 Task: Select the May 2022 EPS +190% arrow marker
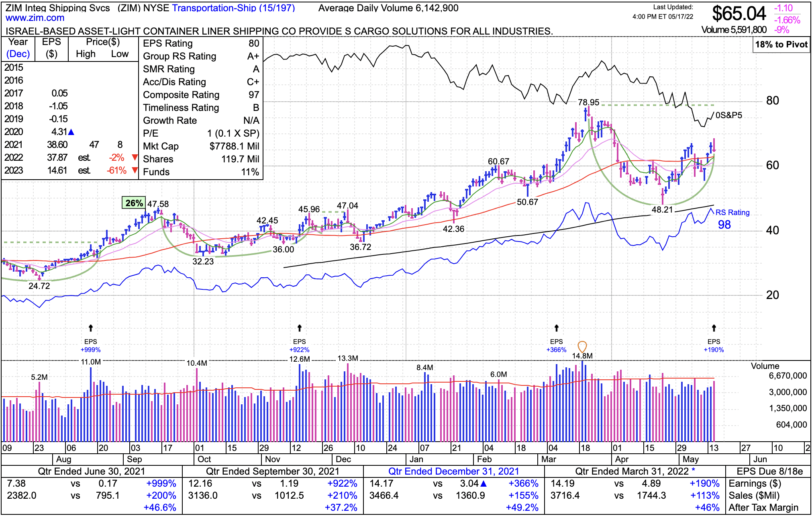click(714, 328)
